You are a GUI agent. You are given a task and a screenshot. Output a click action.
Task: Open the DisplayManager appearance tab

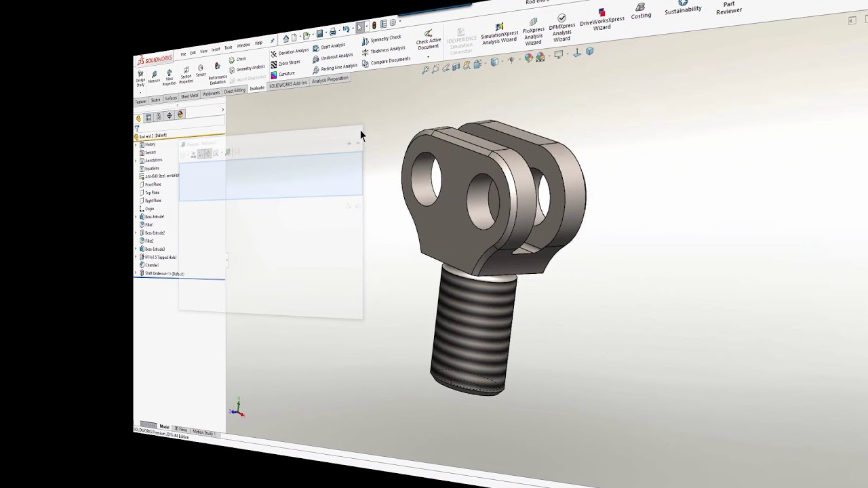coord(180,115)
